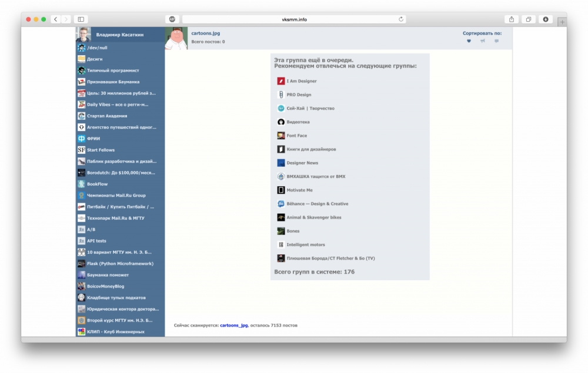Image resolution: width=588 pixels, height=373 pixels.
Task: Open Animal & Skavenger bikes link
Action: 314,217
